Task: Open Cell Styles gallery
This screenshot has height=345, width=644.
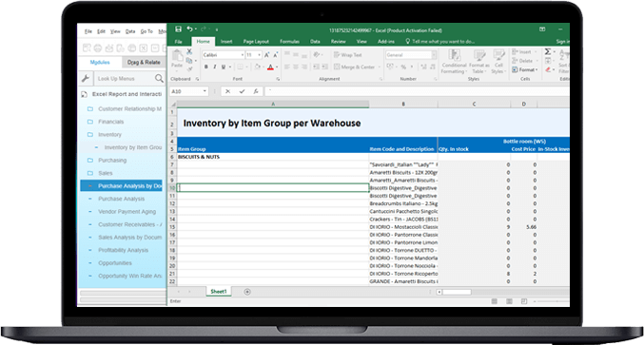Action: point(498,61)
